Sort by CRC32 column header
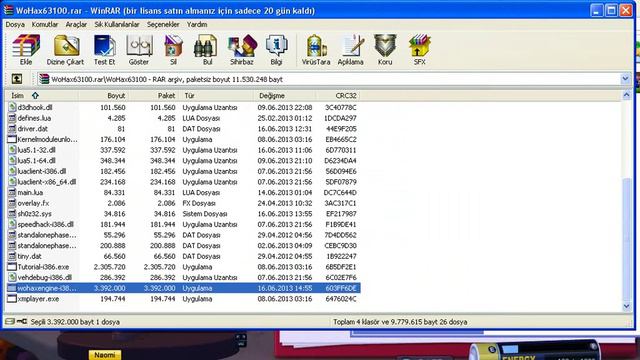This screenshot has height=360, width=640. tap(338, 96)
